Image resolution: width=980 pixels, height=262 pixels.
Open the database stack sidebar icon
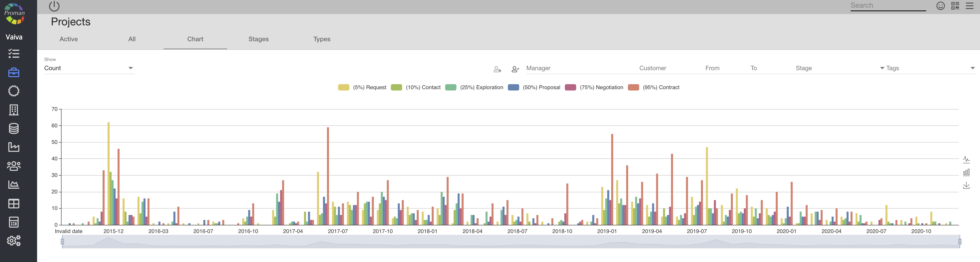[x=14, y=129]
